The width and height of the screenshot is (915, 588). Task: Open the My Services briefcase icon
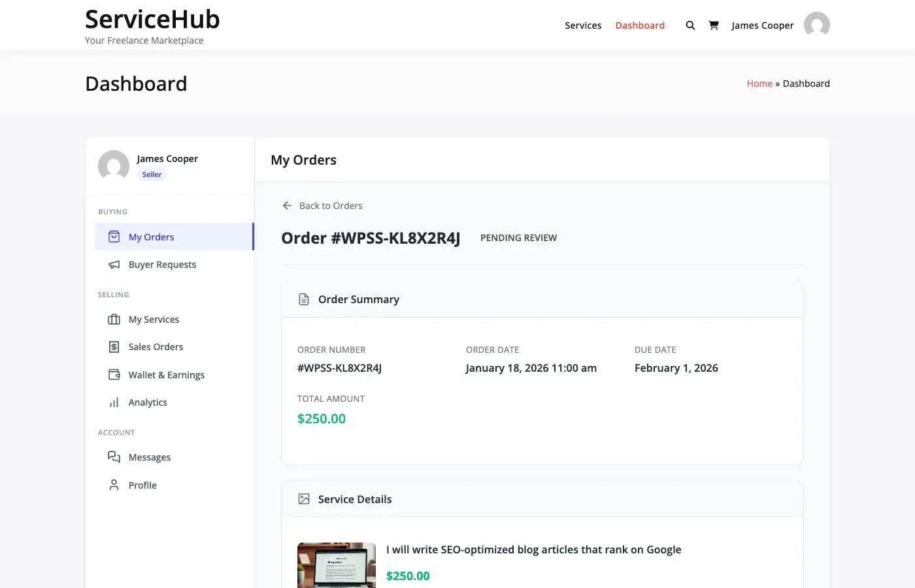[x=114, y=319]
